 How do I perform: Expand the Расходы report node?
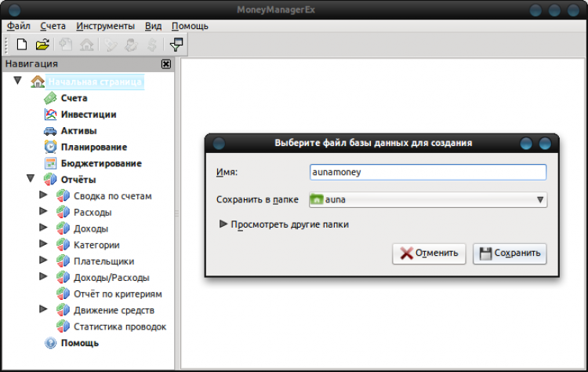(43, 211)
